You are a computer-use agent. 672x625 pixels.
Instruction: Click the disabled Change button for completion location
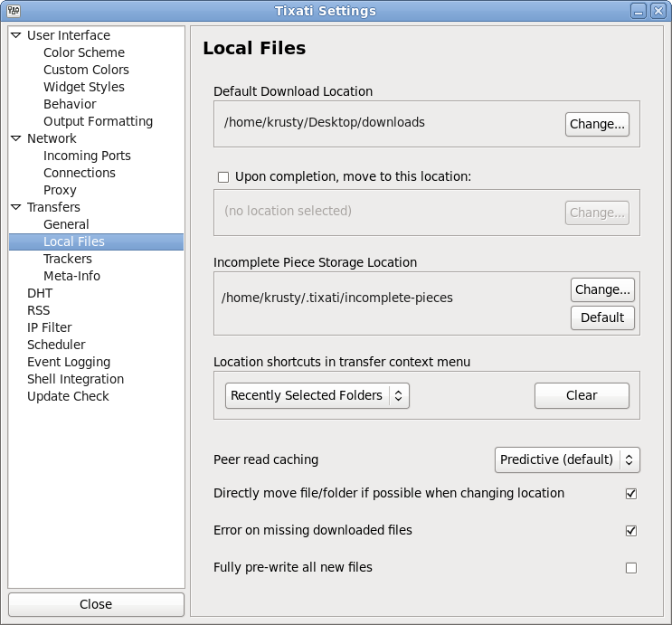tap(597, 213)
